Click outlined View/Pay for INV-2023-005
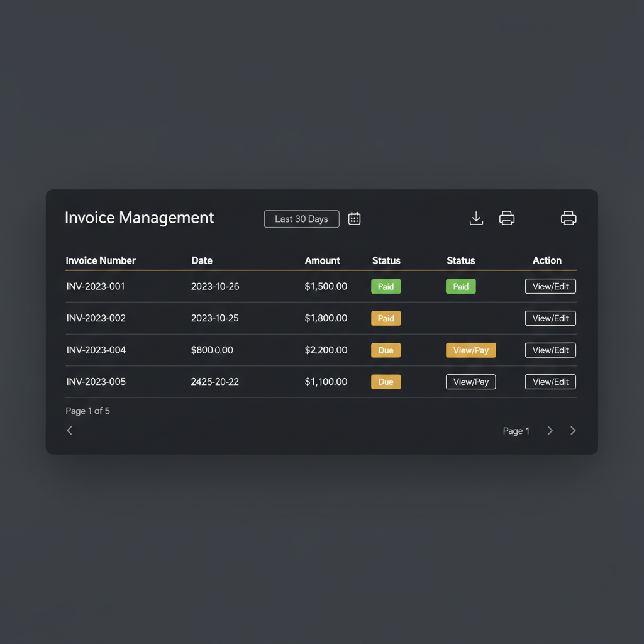Screen dimensions: 644x644 [x=470, y=382]
